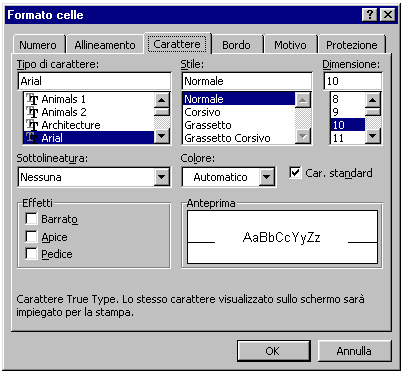Open the Sottolineatura dropdown

162,177
